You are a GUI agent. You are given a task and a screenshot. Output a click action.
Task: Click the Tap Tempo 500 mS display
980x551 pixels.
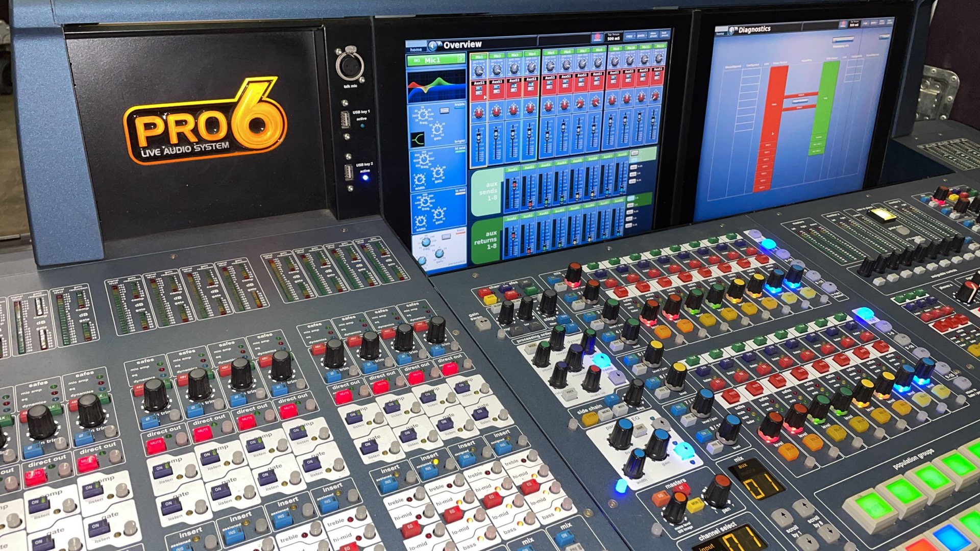[x=613, y=37]
